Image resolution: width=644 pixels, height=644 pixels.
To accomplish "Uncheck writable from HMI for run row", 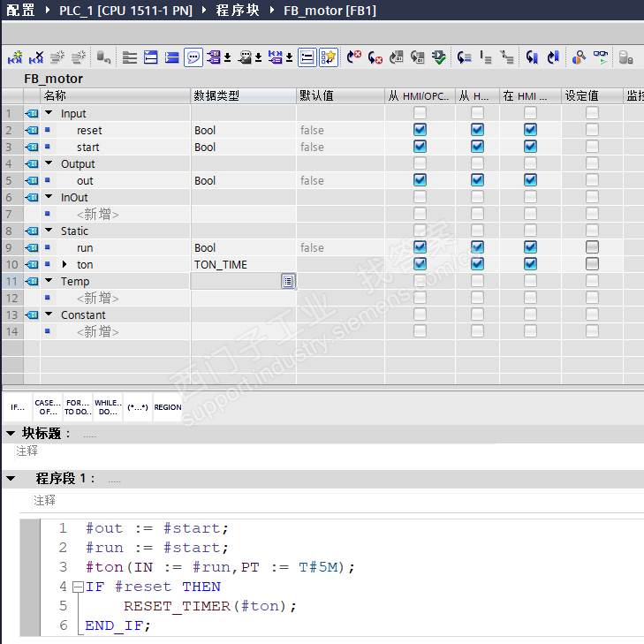I will coord(477,247).
